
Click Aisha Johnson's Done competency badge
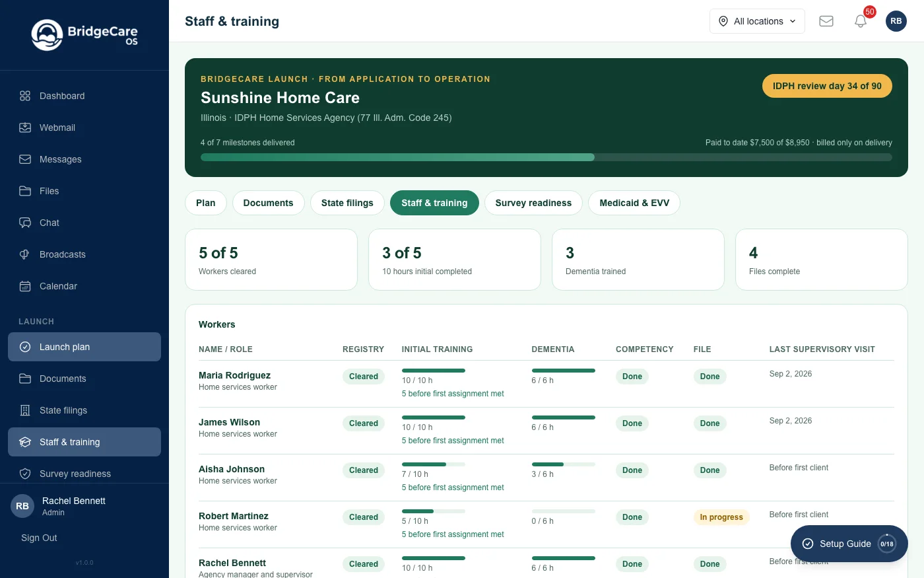632,470
